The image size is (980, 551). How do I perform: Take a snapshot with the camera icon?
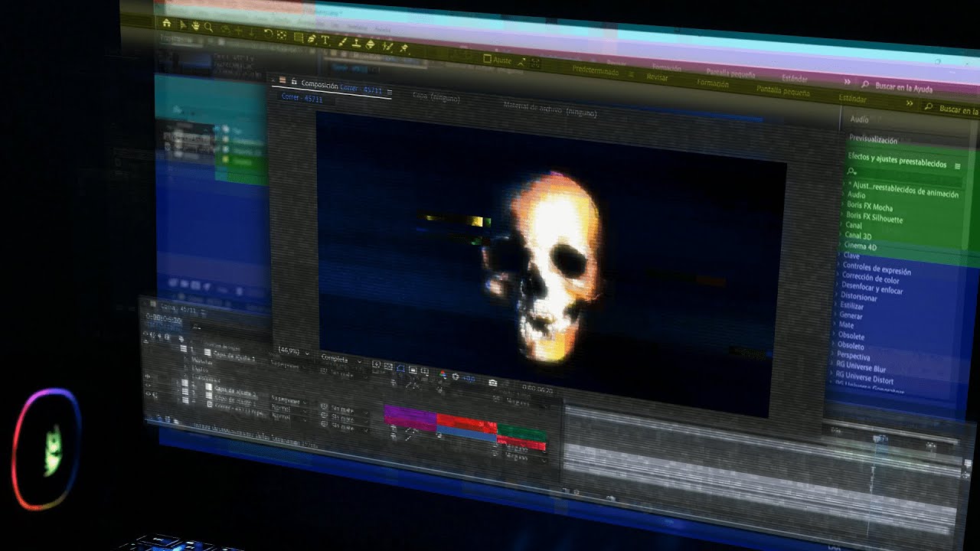(x=493, y=383)
